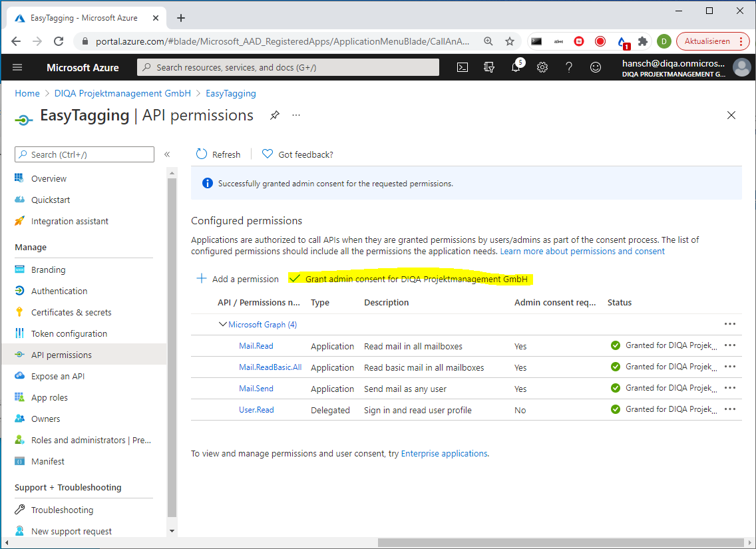Click the Refresh button
The image size is (756, 549).
[x=218, y=154]
